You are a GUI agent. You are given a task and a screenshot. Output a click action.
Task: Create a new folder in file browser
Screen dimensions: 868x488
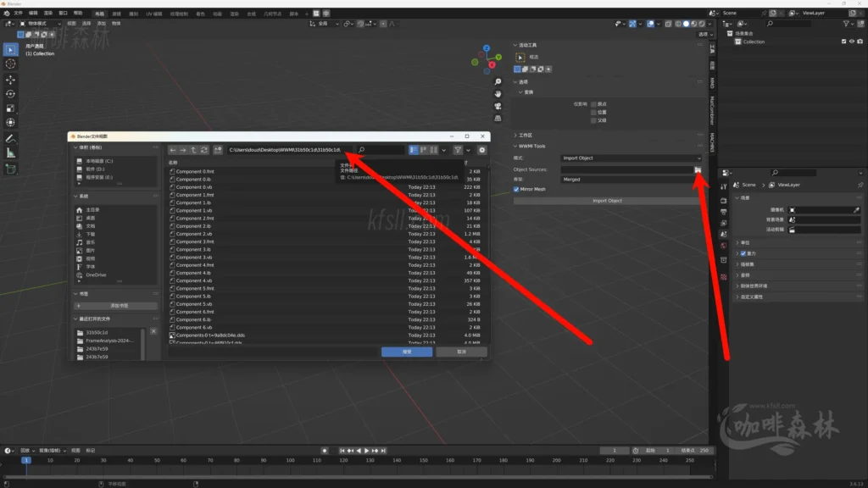click(218, 150)
